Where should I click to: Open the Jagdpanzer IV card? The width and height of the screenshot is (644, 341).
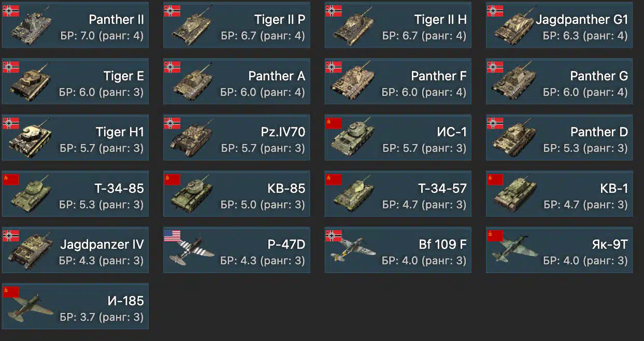click(x=75, y=250)
